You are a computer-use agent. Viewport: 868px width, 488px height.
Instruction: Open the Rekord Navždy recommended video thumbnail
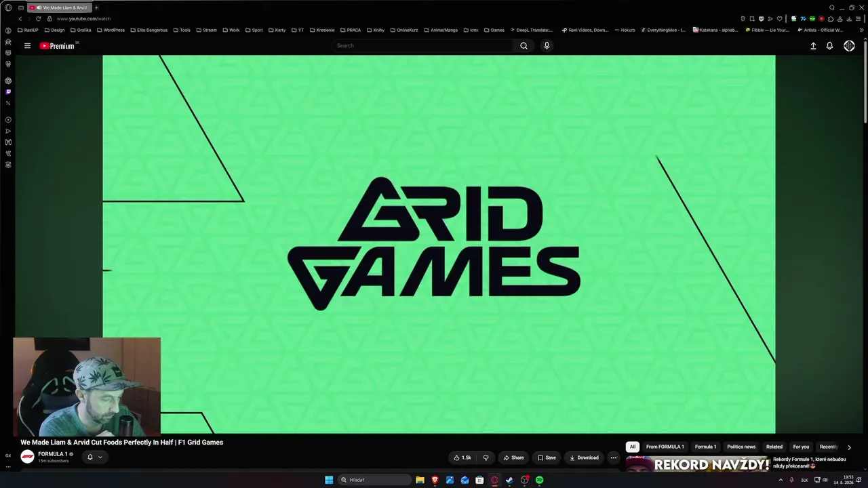[x=697, y=464]
